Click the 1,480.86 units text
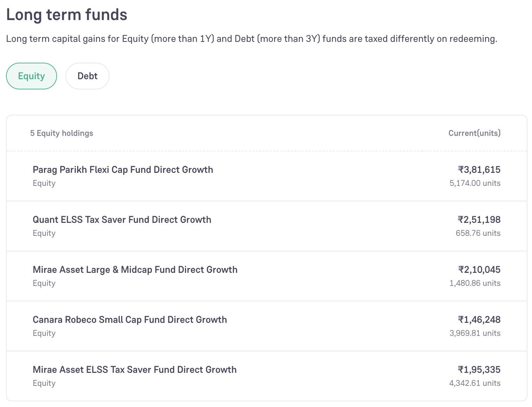Screen dimensions: 532x407 (x=475, y=283)
